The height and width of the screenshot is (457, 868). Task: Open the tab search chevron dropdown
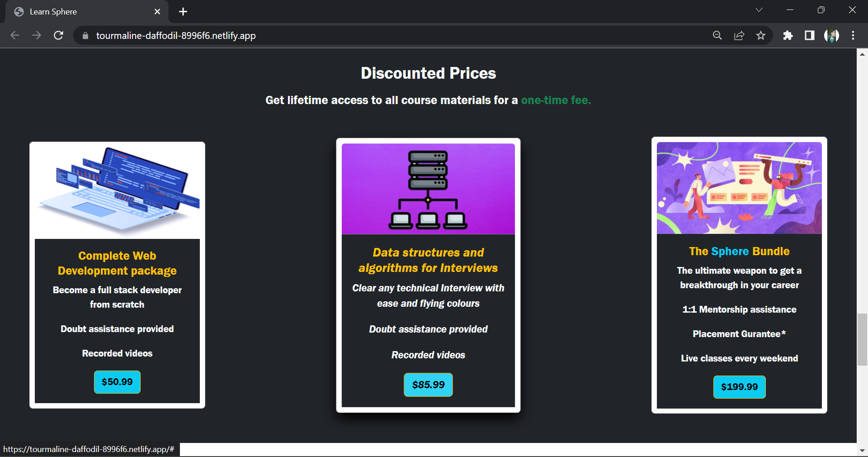coord(759,10)
